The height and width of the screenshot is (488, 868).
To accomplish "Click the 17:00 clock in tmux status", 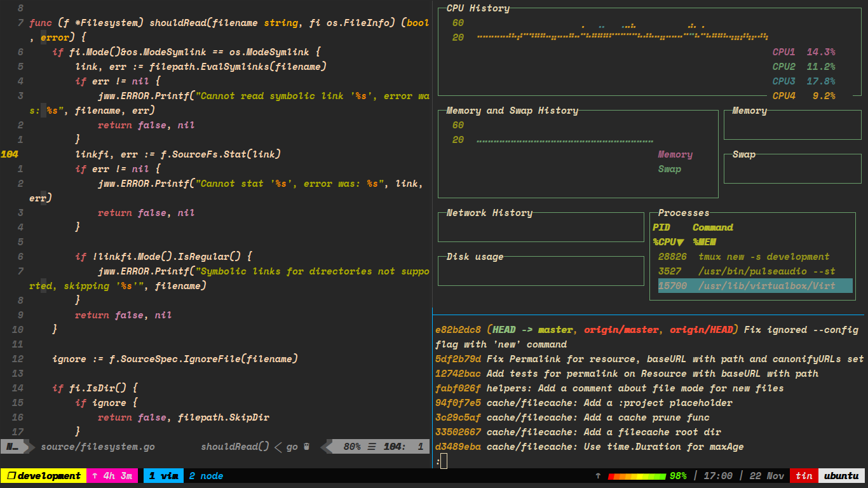I will point(718,476).
